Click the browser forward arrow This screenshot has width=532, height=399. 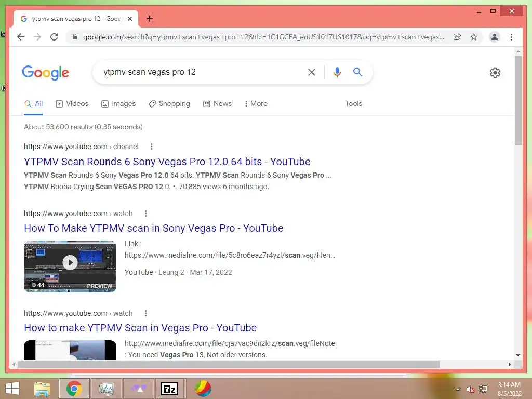(37, 37)
